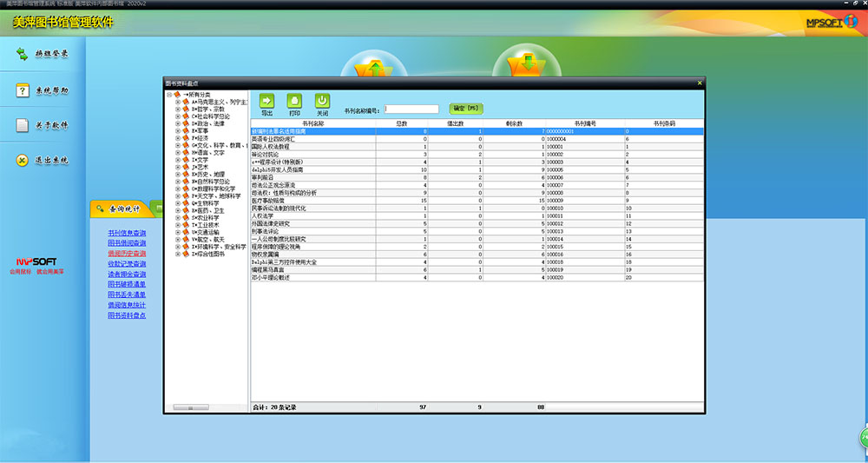Open 系统帮助 system help
The width and height of the screenshot is (868, 463).
click(x=23, y=91)
